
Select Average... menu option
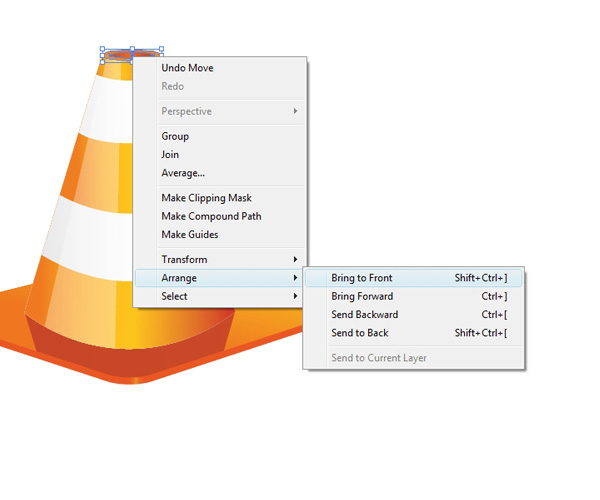click(x=221, y=173)
